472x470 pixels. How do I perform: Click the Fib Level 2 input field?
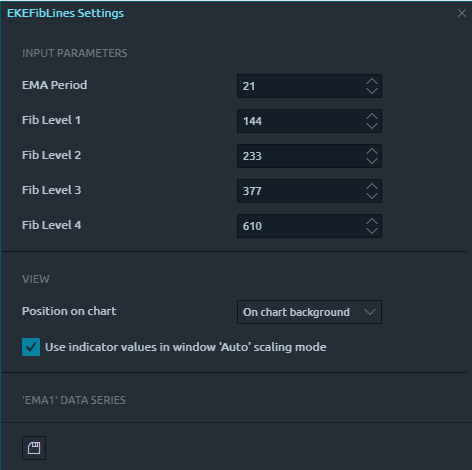pos(309,156)
